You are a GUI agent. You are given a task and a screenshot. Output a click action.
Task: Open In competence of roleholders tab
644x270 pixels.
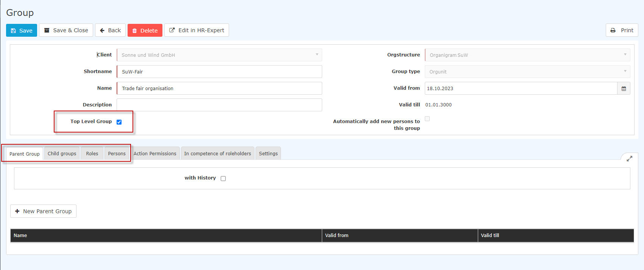tap(218, 153)
